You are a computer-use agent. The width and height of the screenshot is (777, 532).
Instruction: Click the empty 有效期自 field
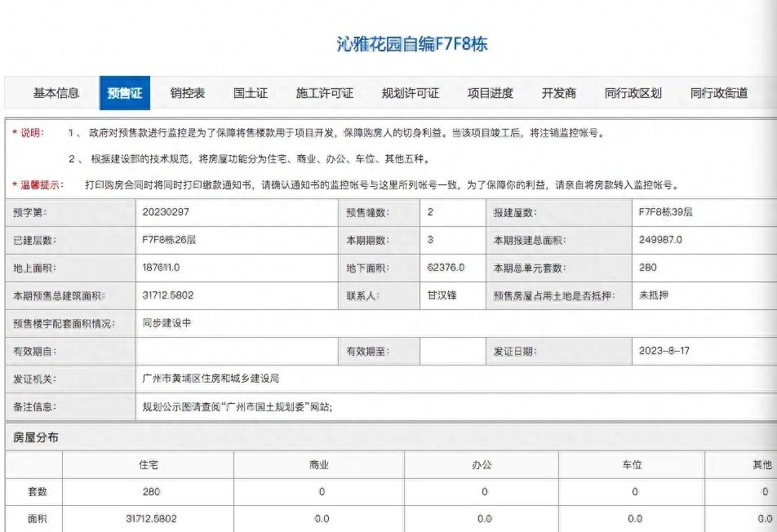(x=237, y=350)
